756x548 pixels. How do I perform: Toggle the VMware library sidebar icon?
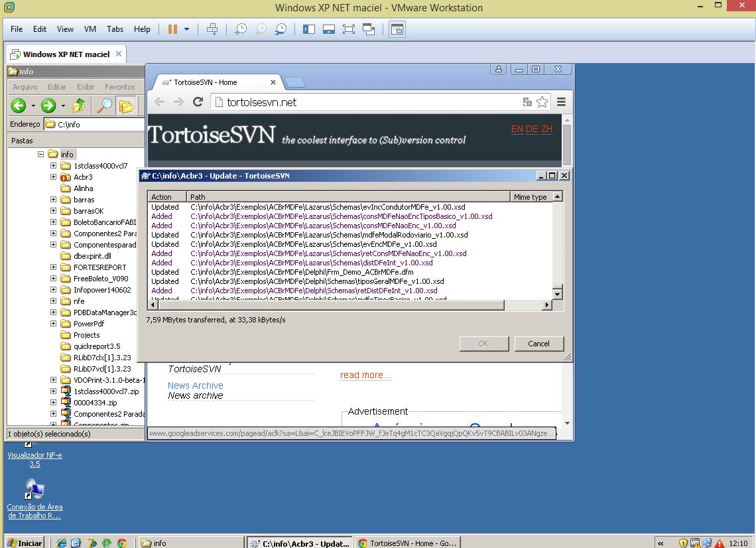[x=309, y=29]
